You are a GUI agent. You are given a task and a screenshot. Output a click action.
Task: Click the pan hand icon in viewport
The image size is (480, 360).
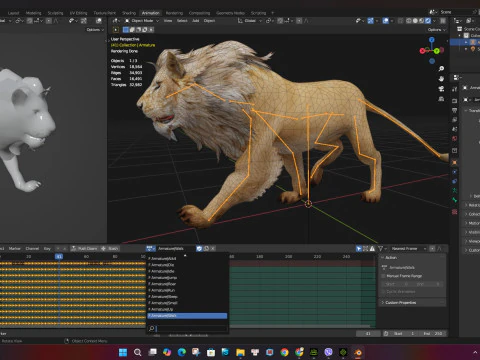point(441,79)
